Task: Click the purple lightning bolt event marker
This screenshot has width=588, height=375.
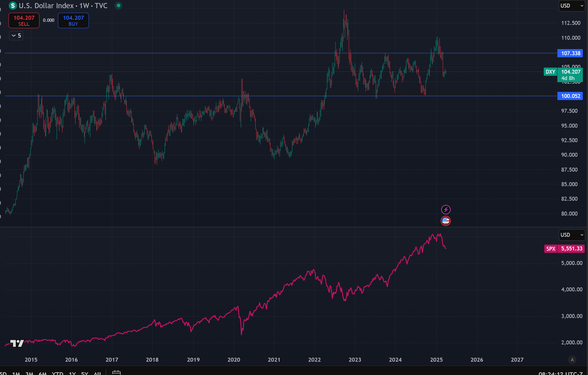Action: (445, 209)
